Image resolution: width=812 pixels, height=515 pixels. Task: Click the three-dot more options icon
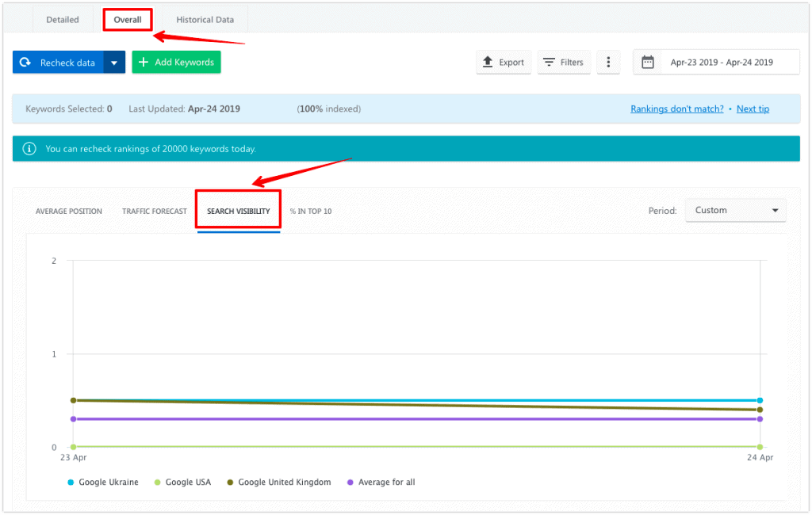coord(608,62)
